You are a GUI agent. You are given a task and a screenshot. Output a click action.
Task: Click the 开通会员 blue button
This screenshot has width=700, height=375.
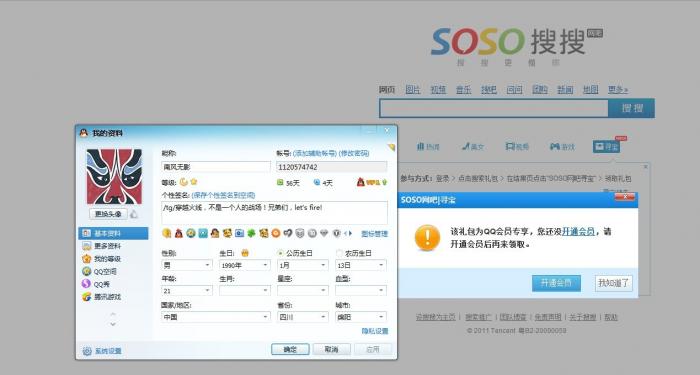556,283
